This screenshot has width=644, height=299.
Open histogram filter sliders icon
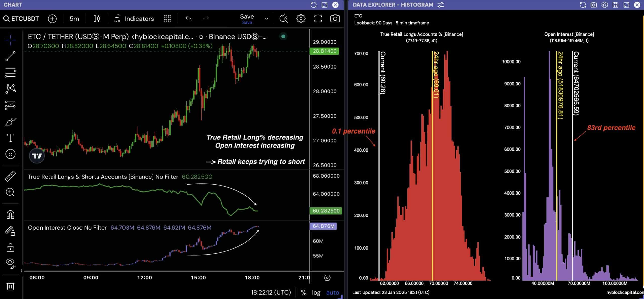(441, 5)
